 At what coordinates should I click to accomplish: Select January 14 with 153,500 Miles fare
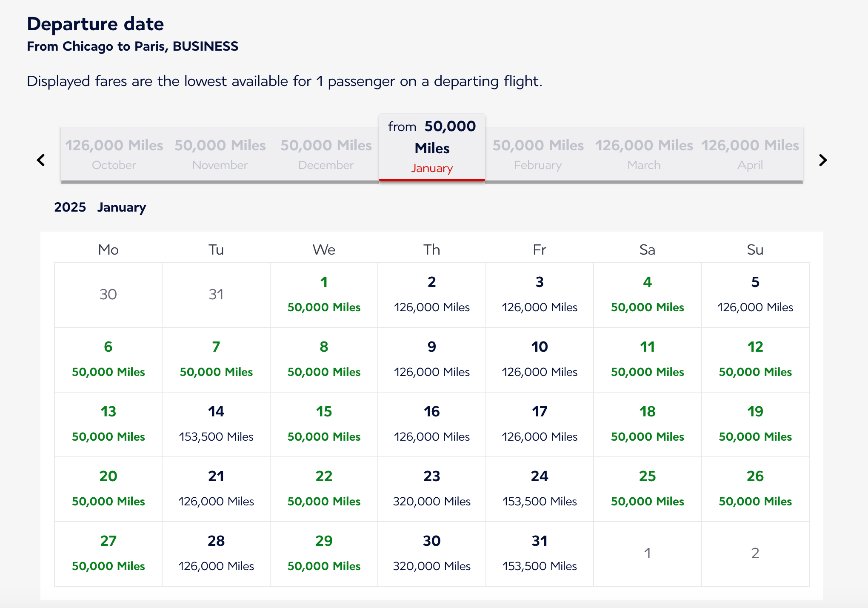[x=216, y=424]
